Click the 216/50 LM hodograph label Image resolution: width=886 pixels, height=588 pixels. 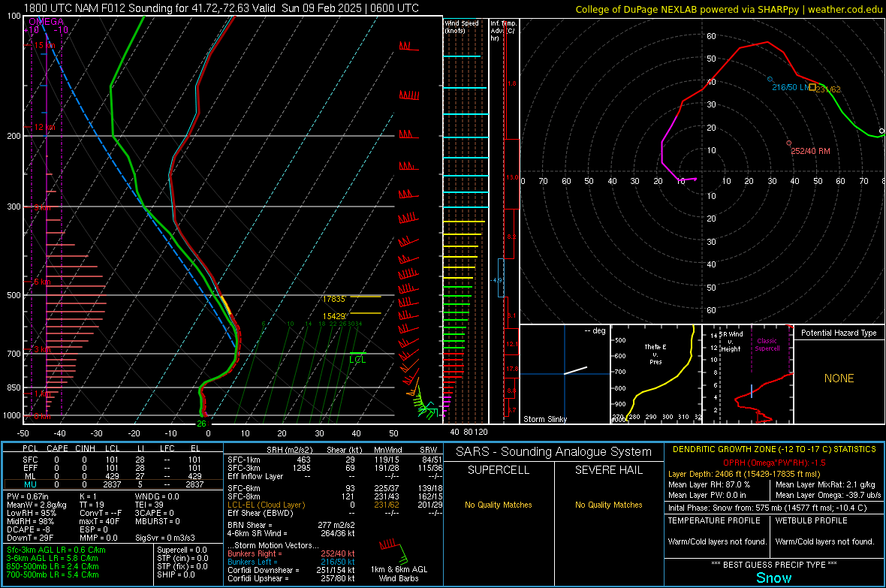click(791, 87)
